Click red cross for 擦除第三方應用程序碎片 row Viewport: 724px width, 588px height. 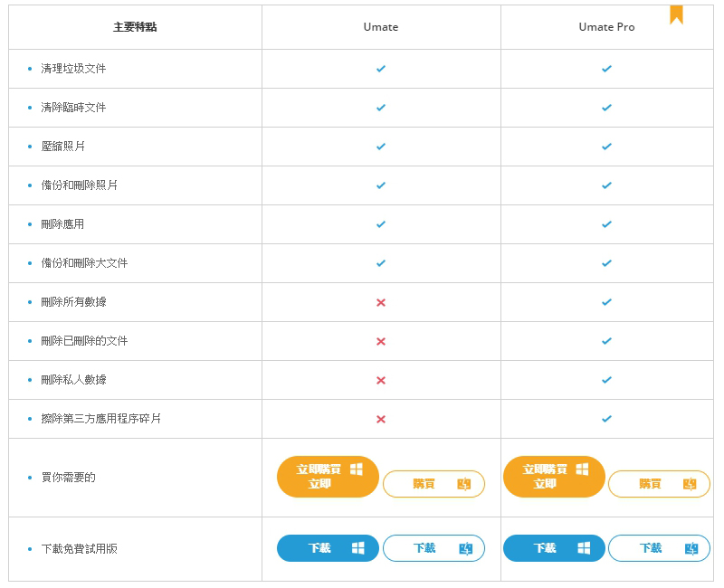point(381,419)
